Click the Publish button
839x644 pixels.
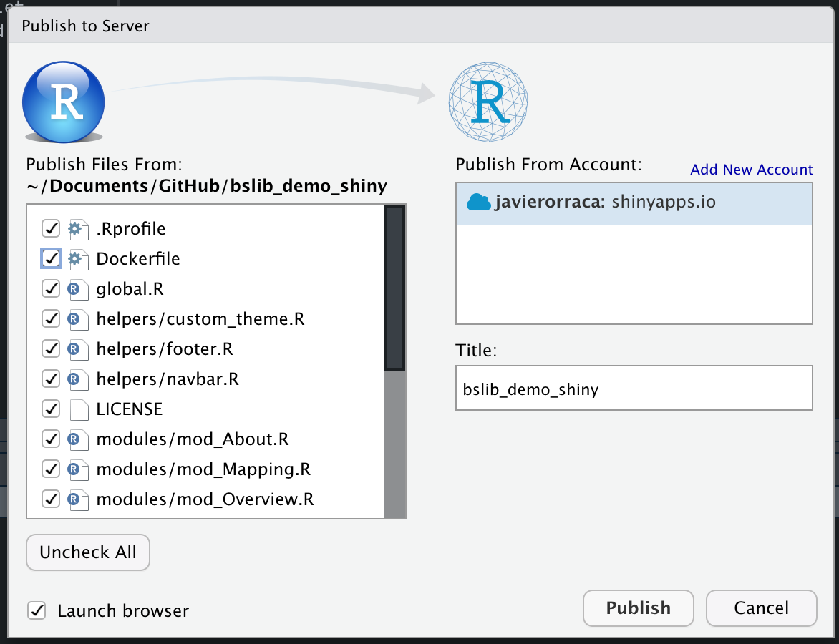[639, 608]
